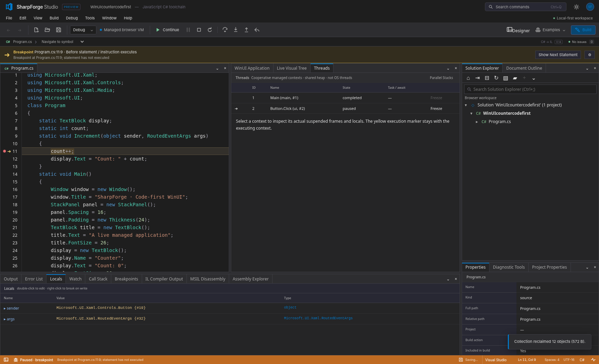The width and height of the screenshot is (599, 364).
Task: Open the Designer view
Action: coord(518,30)
